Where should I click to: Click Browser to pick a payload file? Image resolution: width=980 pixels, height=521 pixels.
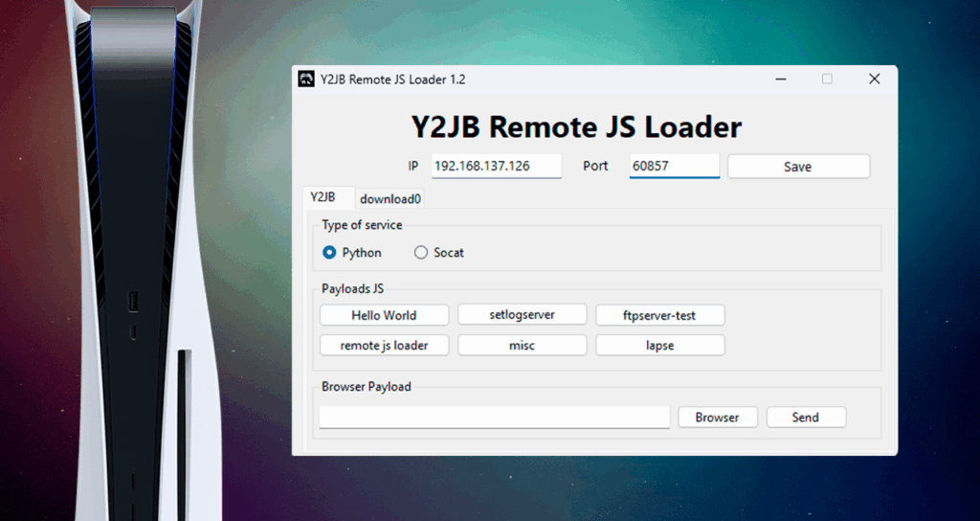pyautogui.click(x=717, y=418)
